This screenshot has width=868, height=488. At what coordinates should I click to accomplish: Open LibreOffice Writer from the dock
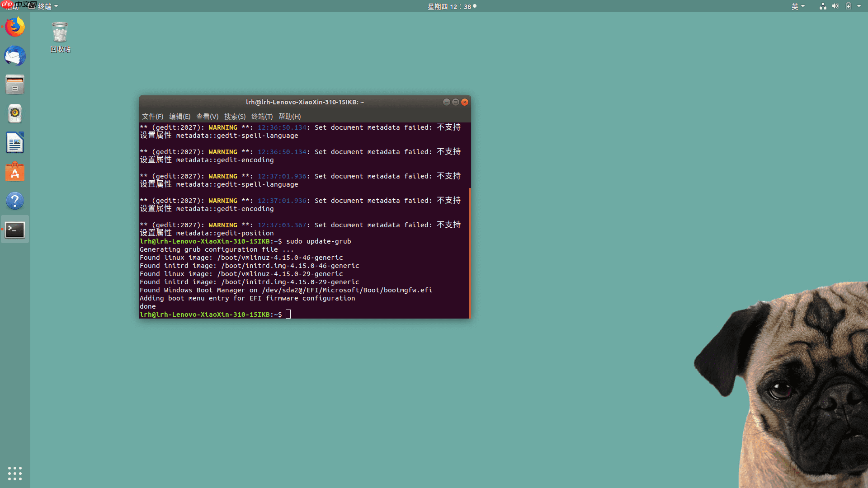(x=15, y=143)
